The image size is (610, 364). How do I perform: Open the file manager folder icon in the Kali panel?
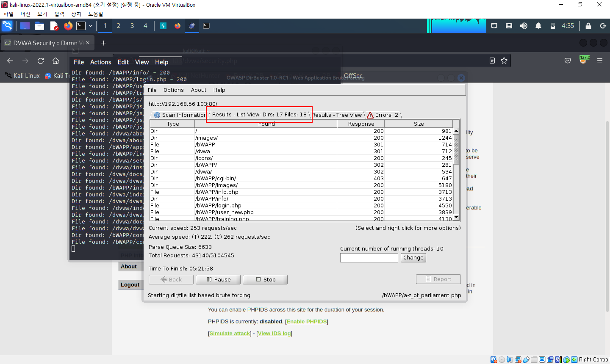coord(39,26)
